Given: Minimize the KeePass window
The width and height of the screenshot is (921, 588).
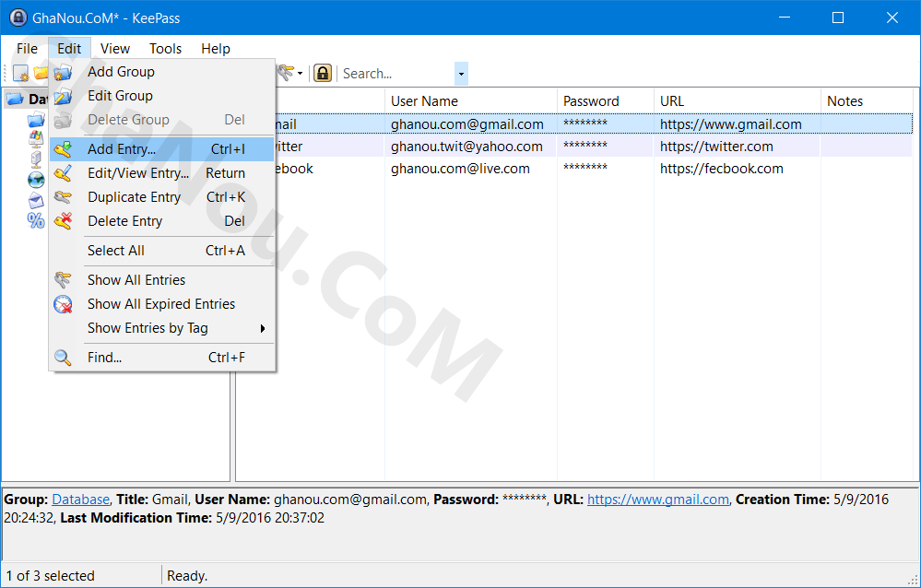Looking at the screenshot, I should [x=785, y=18].
